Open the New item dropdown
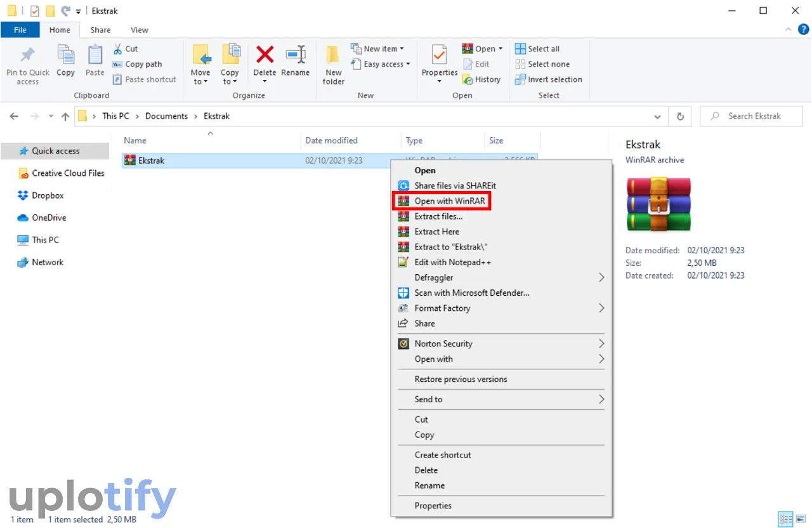Viewport: 812px width, 528px height. point(377,49)
